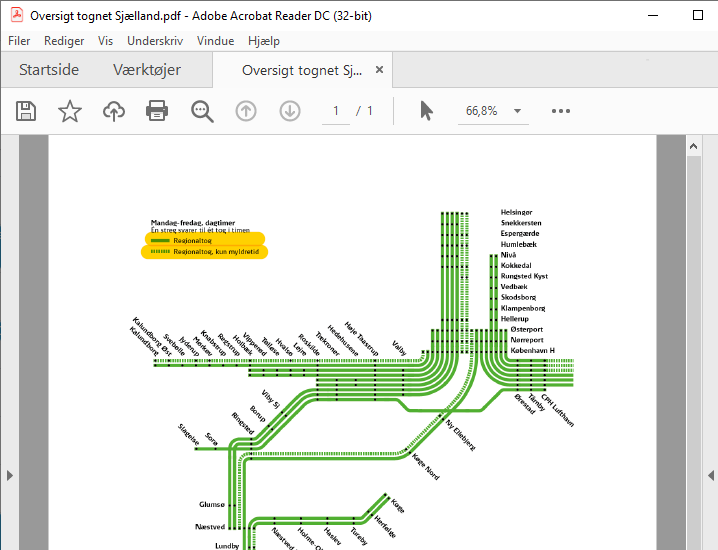Choose the selection arrow pointer tool

point(426,111)
